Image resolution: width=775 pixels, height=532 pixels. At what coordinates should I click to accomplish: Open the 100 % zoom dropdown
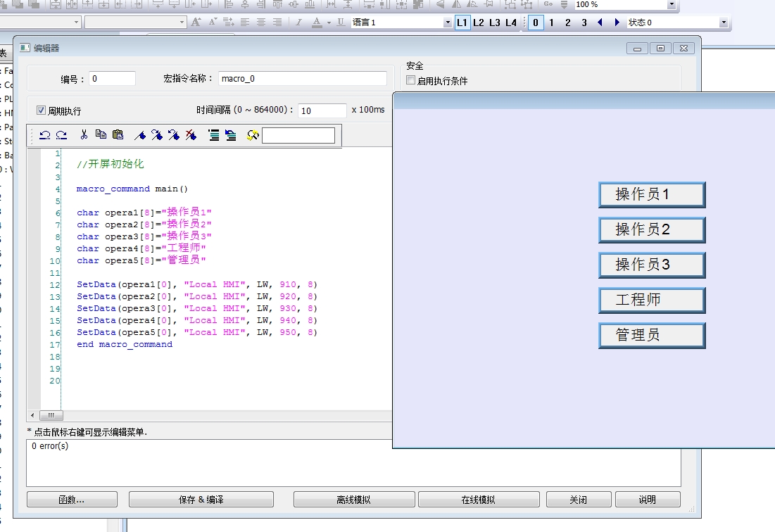(x=671, y=4)
